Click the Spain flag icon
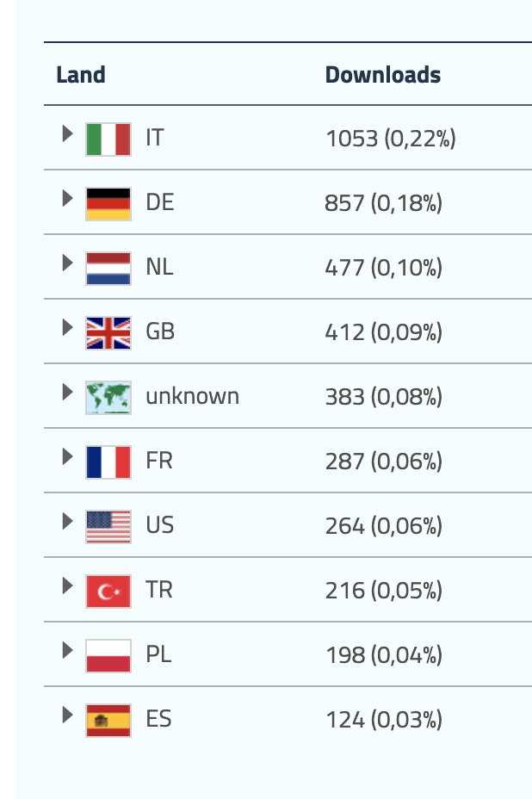Image resolution: width=532 pixels, height=799 pixels. click(x=108, y=720)
